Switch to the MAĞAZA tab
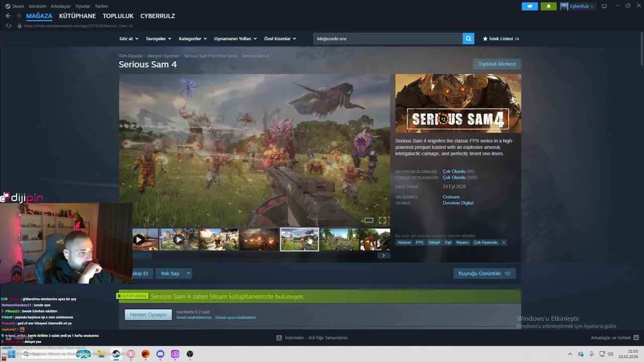The height and width of the screenshot is (362, 644). coord(39,16)
